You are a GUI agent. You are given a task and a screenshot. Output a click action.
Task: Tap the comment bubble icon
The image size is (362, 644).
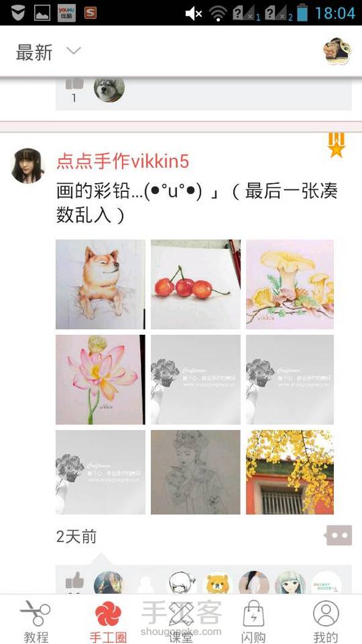pyautogui.click(x=339, y=535)
